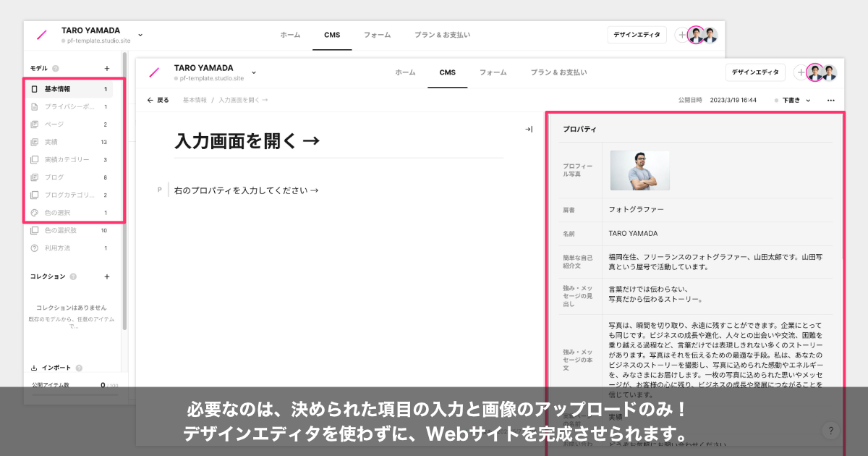Add a collection with the コレクション plus icon

coord(107,276)
